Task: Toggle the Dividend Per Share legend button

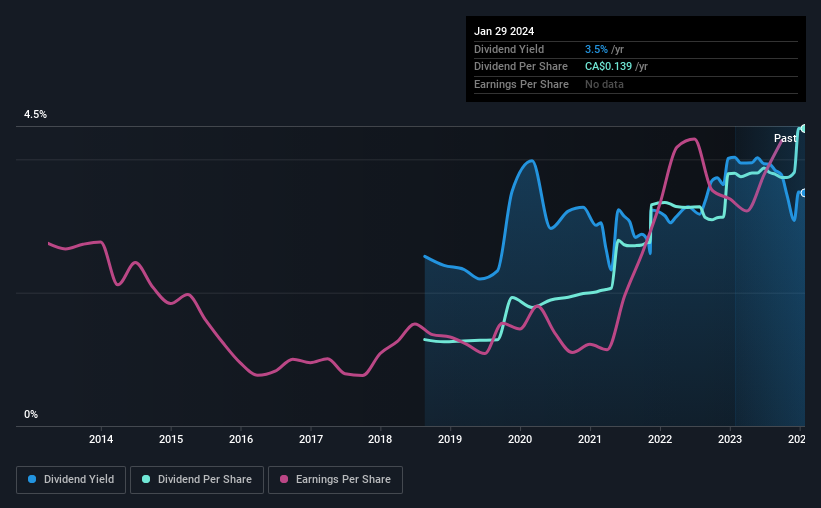Action: click(x=197, y=480)
